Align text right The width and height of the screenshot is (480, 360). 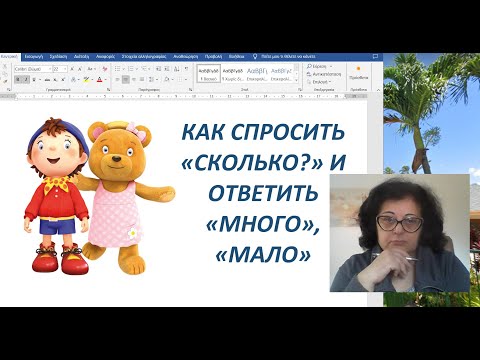134,80
